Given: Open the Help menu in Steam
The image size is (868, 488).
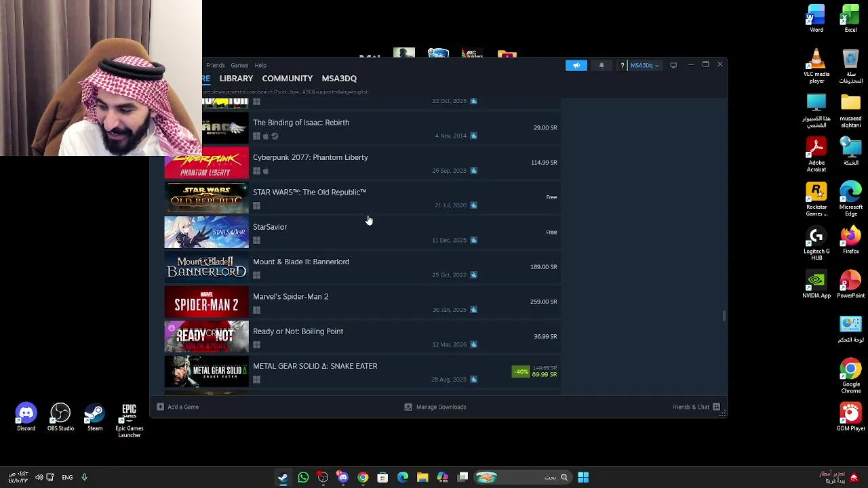Looking at the screenshot, I should [260, 65].
